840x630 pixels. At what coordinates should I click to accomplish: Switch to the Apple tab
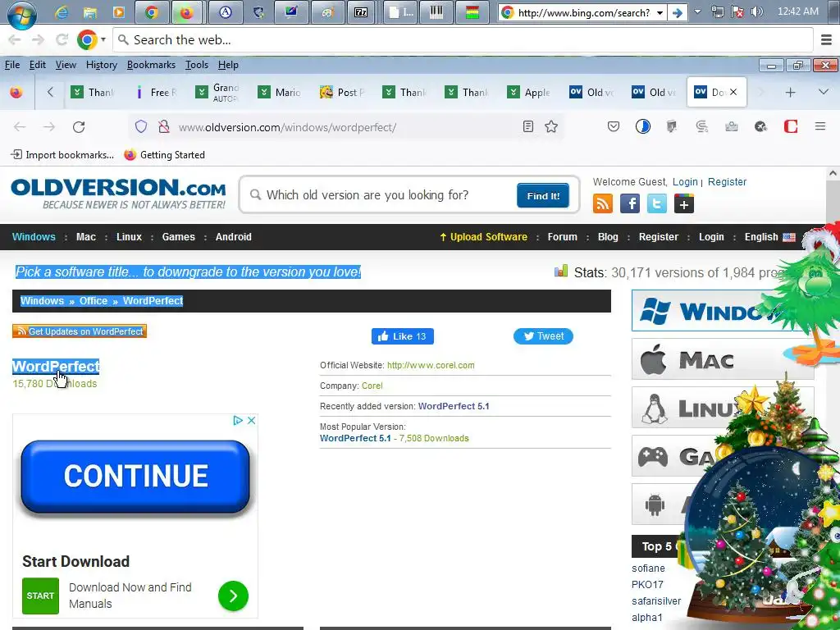(529, 92)
